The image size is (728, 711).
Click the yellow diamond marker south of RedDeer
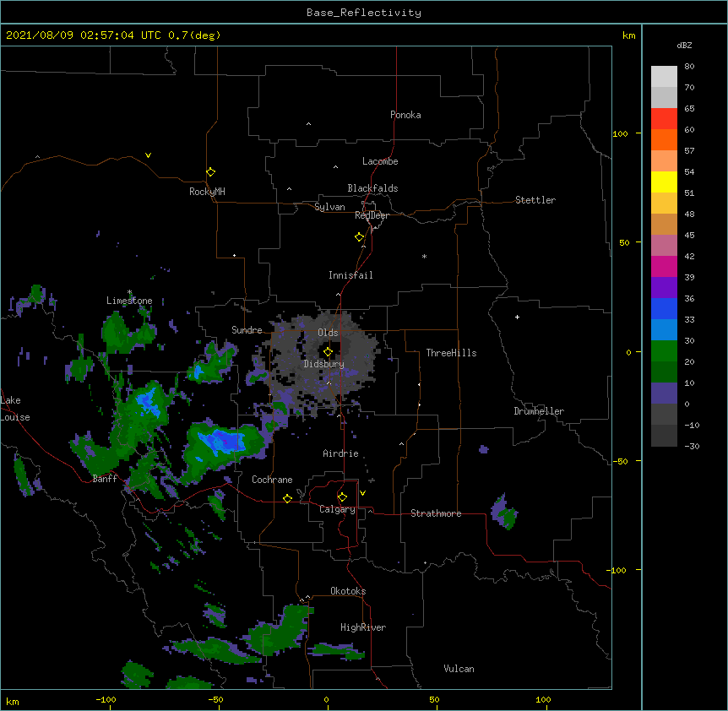(x=359, y=237)
